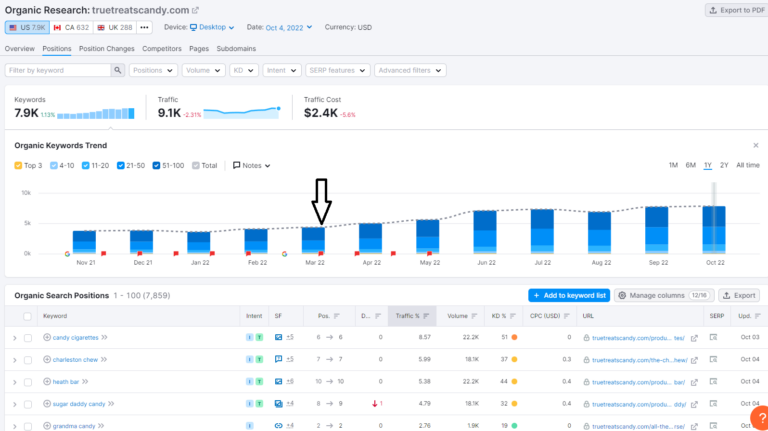Open external URL icon for heath bar row
Screen dimensions: 768x431
pyautogui.click(x=694, y=382)
